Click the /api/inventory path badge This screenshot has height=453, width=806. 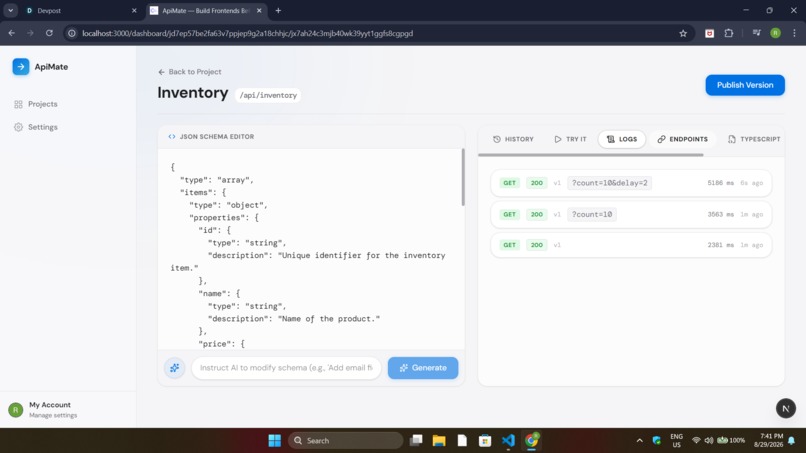268,95
